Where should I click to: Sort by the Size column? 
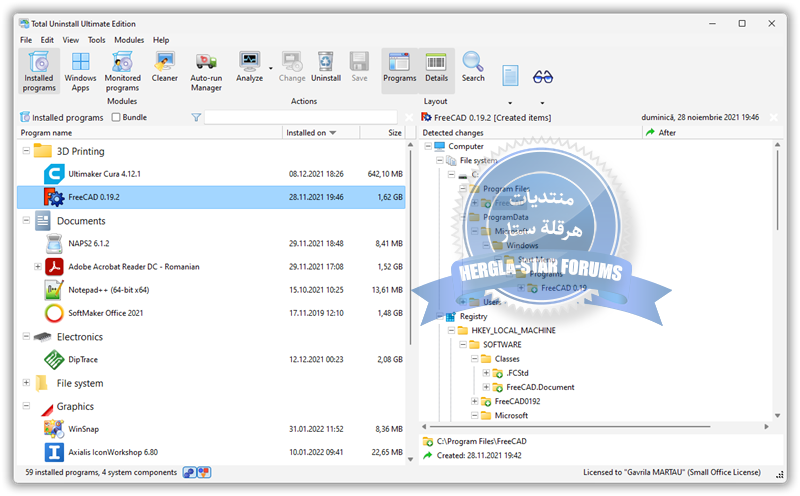[383, 133]
